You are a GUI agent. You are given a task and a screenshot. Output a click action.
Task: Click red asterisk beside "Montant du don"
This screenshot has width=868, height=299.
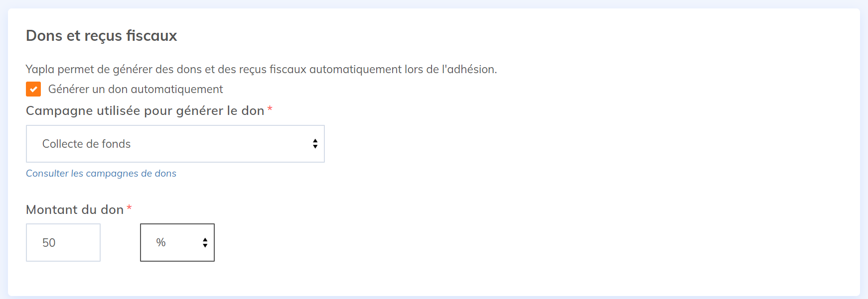[x=129, y=208]
